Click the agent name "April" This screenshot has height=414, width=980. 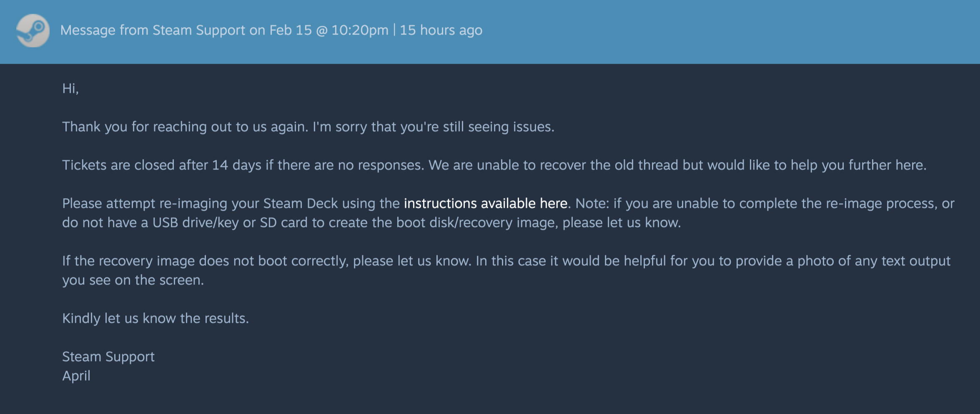click(x=76, y=376)
